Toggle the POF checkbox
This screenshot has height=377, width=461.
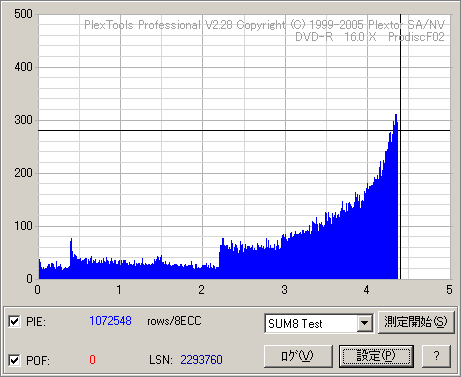pyautogui.click(x=14, y=360)
